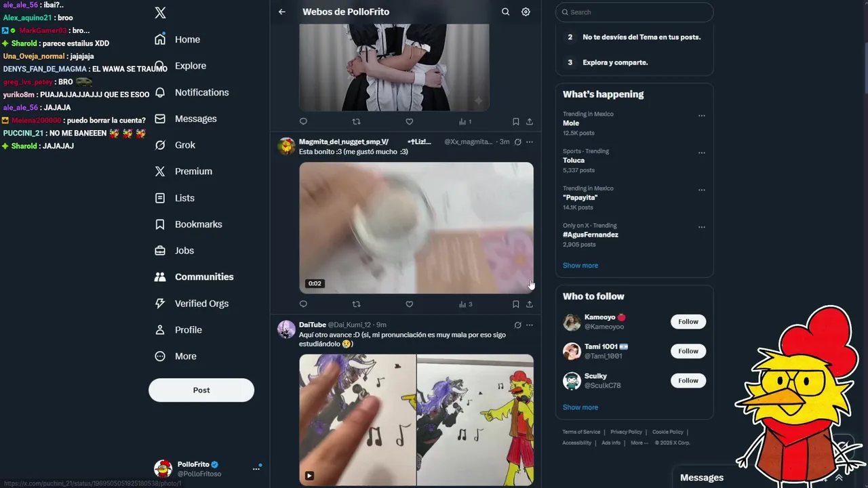Image resolution: width=868 pixels, height=488 pixels.
Task: Click the X logo icon
Action: tap(160, 12)
